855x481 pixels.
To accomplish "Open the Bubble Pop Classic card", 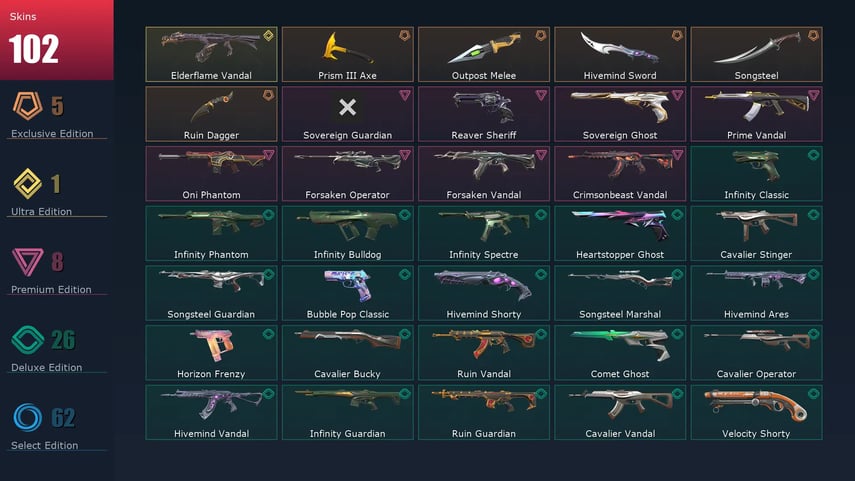I will (x=347, y=293).
